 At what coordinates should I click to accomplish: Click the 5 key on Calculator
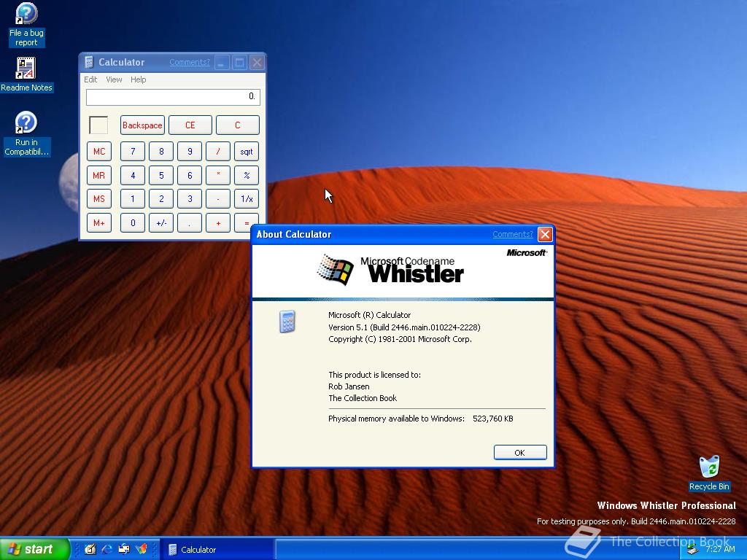pos(161,175)
